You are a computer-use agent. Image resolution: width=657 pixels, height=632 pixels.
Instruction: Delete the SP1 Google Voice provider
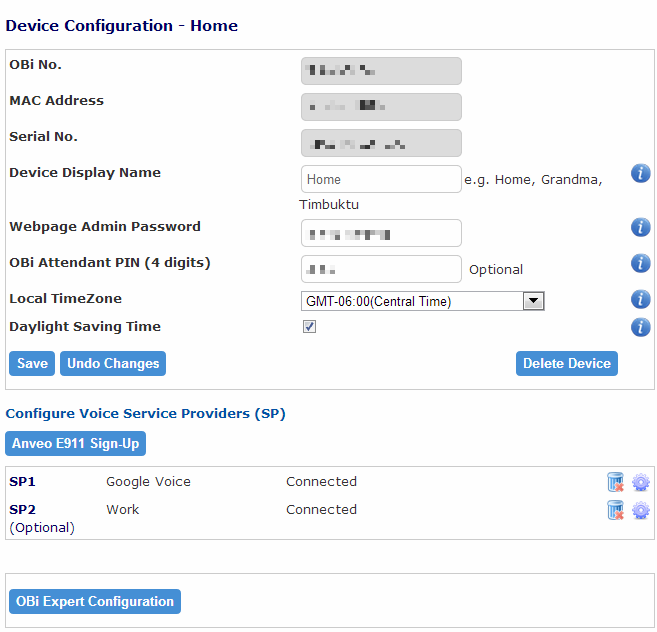click(616, 482)
